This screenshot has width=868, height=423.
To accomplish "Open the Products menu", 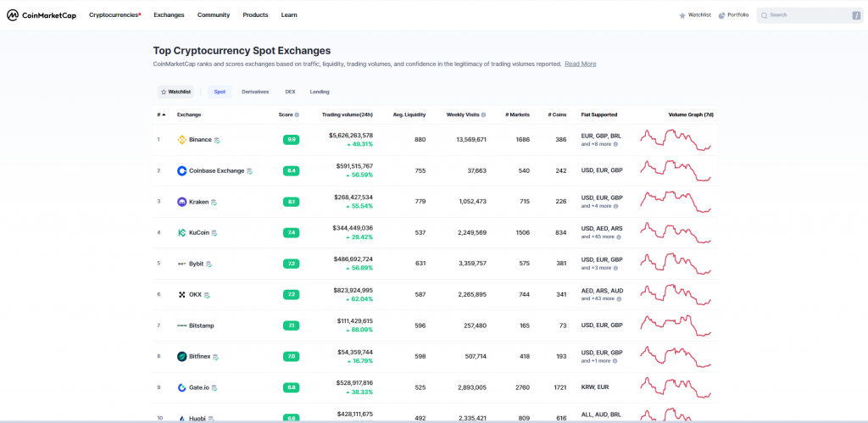I will pyautogui.click(x=255, y=15).
